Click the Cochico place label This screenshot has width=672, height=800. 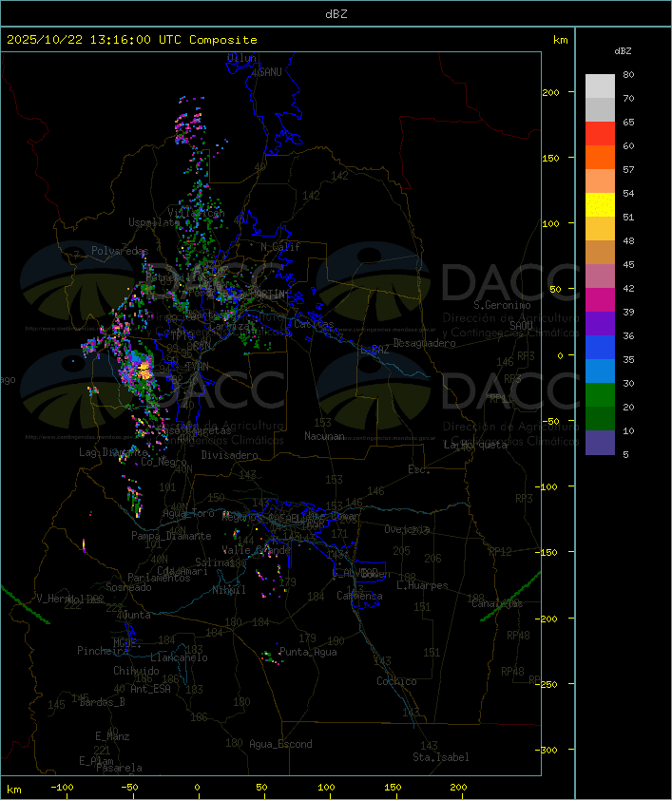coord(396,681)
